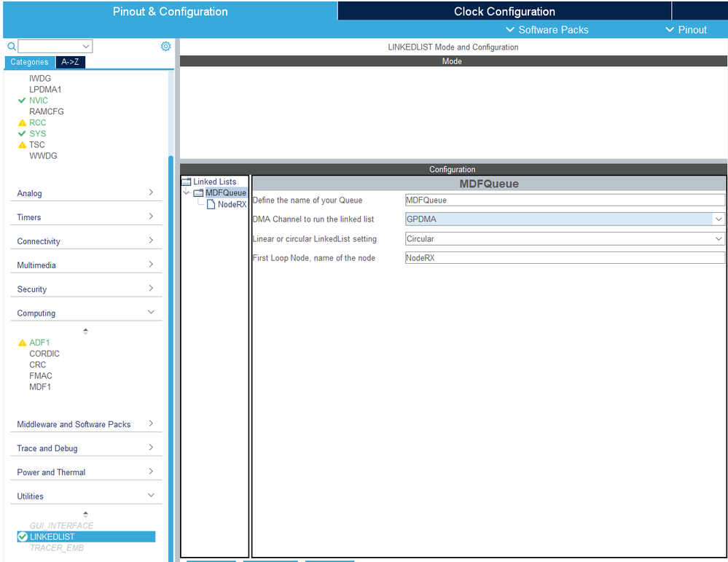This screenshot has width=728, height=562.
Task: Switch to Pinout & Configuration tab
Action: 170,12
